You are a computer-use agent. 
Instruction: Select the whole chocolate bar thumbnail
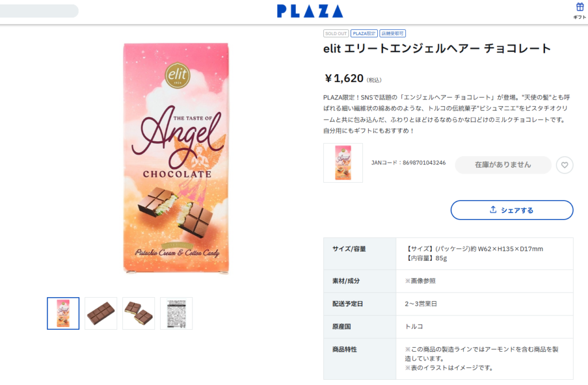101,313
